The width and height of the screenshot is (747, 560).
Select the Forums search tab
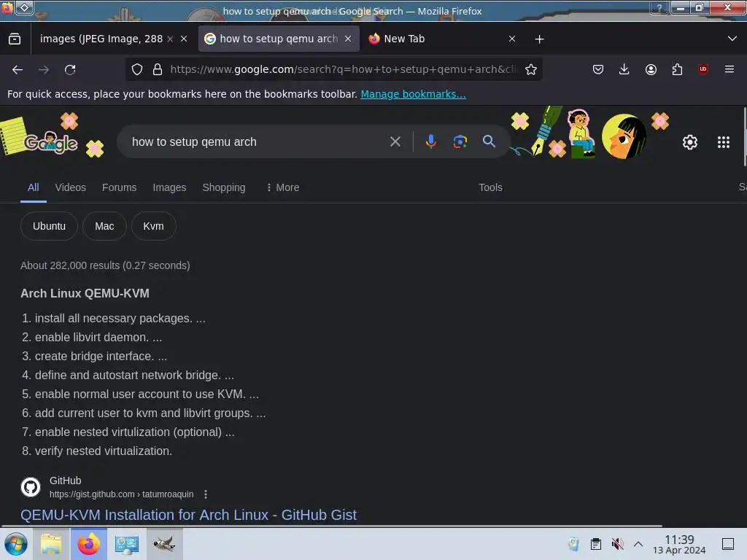119,187
